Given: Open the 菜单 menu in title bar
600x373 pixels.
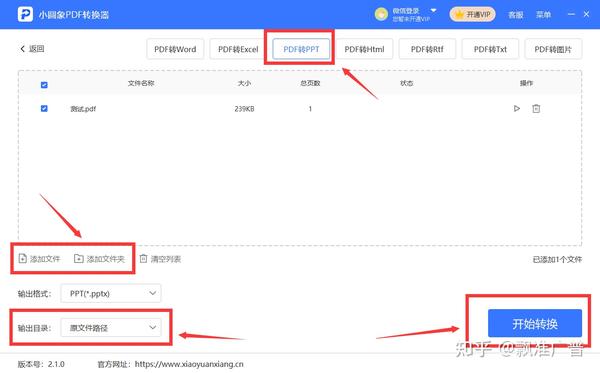Looking at the screenshot, I should click(543, 15).
